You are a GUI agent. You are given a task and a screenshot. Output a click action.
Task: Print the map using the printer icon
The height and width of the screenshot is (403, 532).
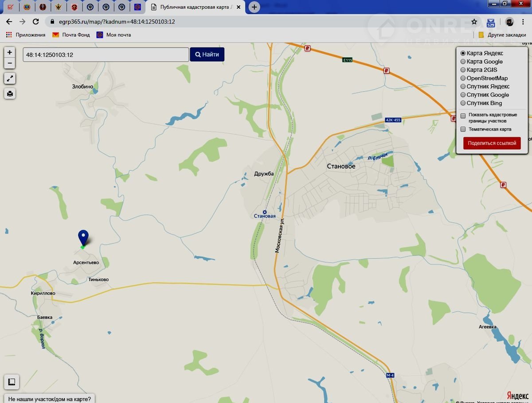[x=10, y=93]
